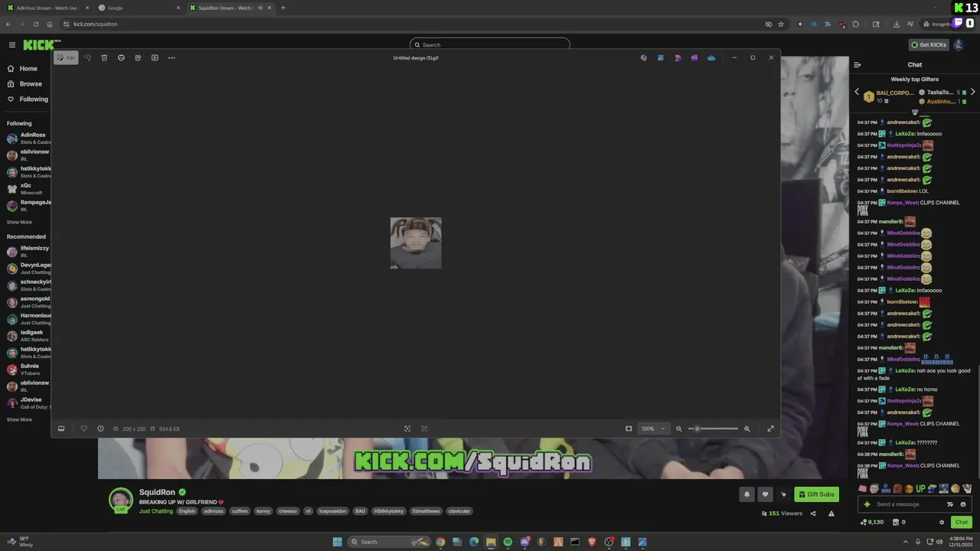Click the Windows Start button
The image size is (980, 551).
click(x=337, y=542)
